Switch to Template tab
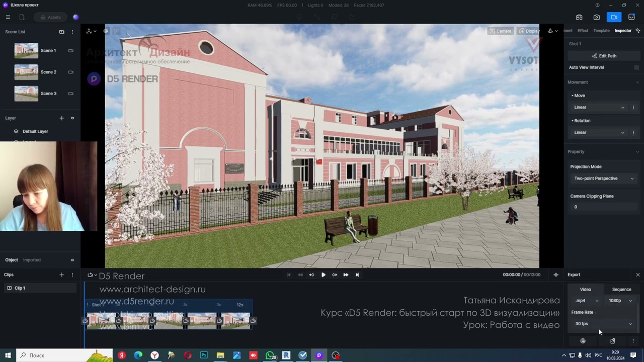The image size is (644, 362). (601, 31)
